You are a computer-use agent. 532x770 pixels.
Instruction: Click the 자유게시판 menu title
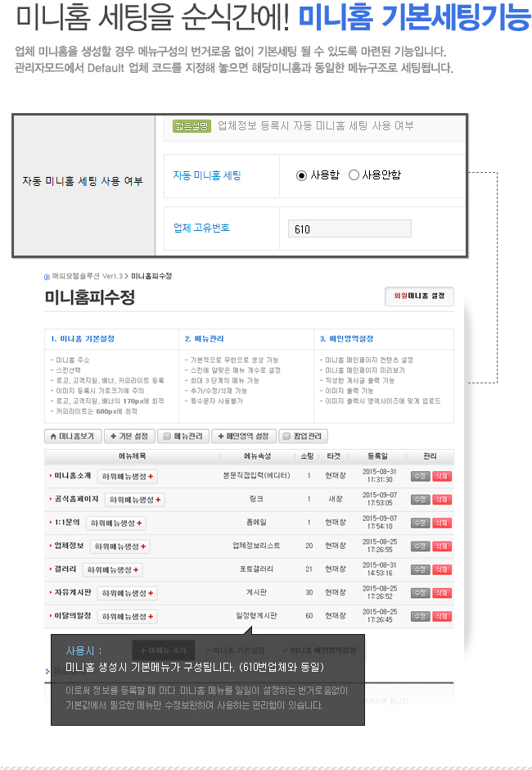point(73,592)
